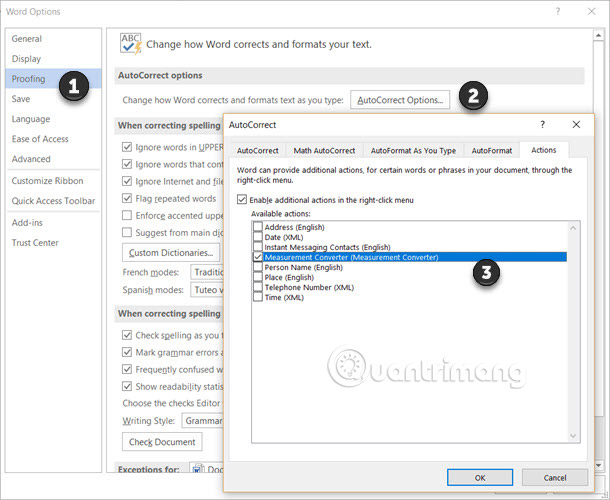Check the Address (English) action
The height and width of the screenshot is (500, 610).
[x=258, y=227]
